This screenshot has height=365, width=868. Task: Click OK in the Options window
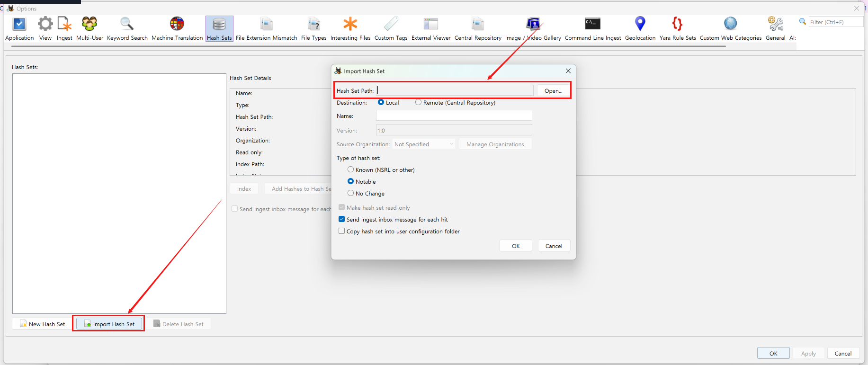point(773,353)
